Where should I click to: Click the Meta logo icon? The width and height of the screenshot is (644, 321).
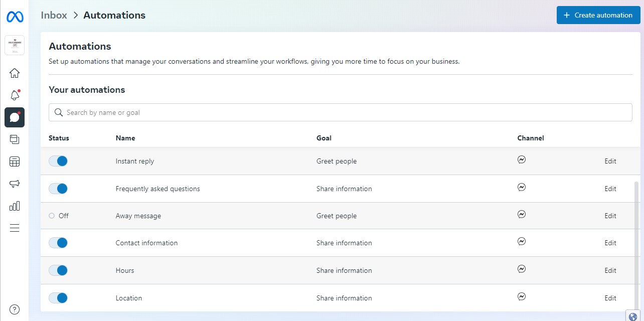(x=15, y=17)
